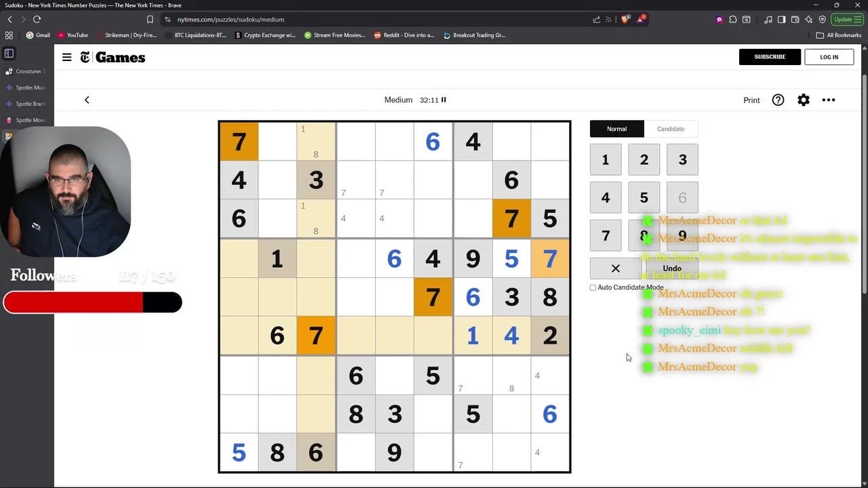Screen dimensions: 868x488
Task: Open the Brave playlist music note icon
Action: pyautogui.click(x=768, y=20)
